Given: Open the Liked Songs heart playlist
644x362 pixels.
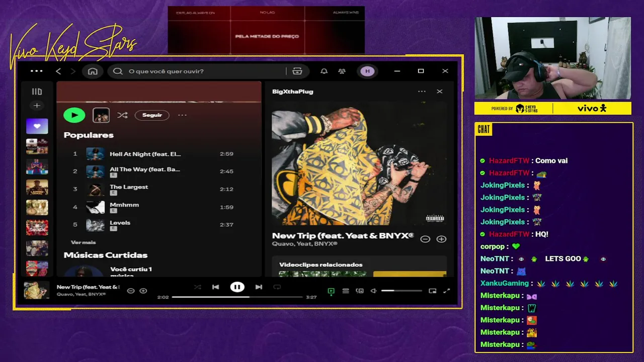Looking at the screenshot, I should (37, 126).
